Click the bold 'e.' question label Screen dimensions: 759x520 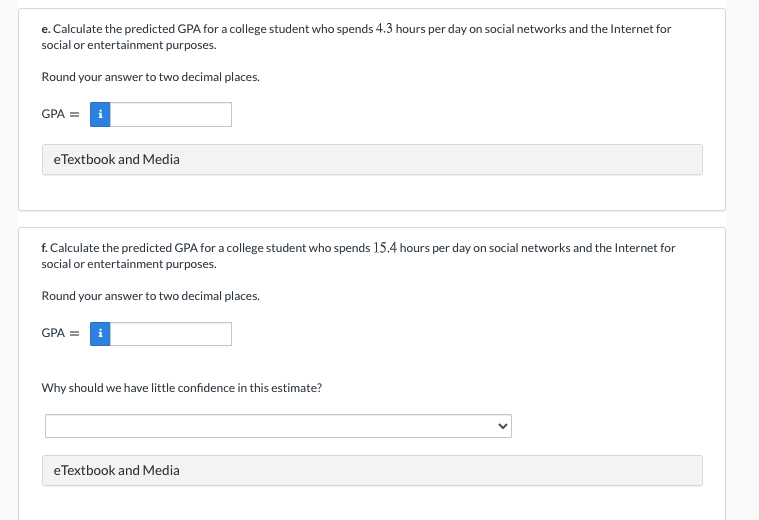point(46,29)
